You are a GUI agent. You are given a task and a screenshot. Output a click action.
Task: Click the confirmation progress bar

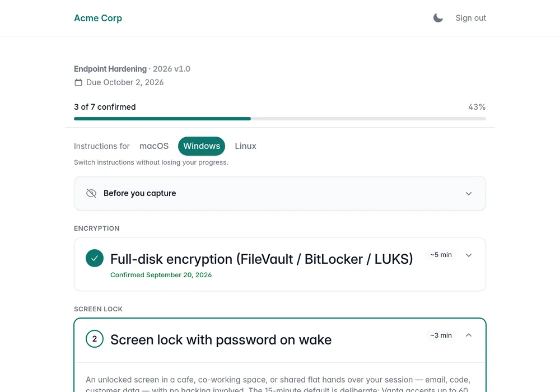pyautogui.click(x=279, y=119)
